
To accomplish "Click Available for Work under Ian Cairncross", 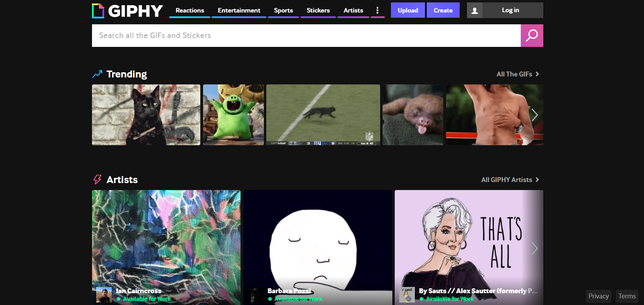I will tap(147, 299).
